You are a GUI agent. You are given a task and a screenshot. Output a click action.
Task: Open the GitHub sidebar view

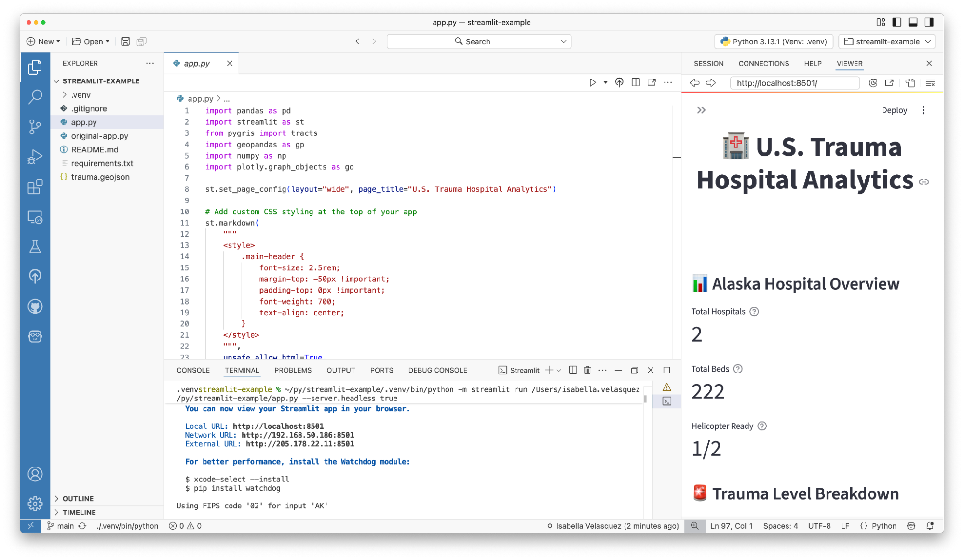(35, 307)
